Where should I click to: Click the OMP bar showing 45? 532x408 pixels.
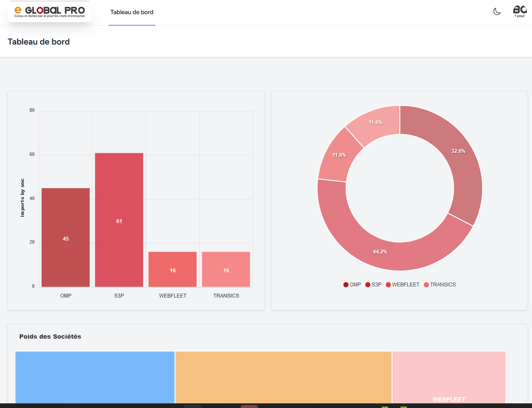point(65,238)
